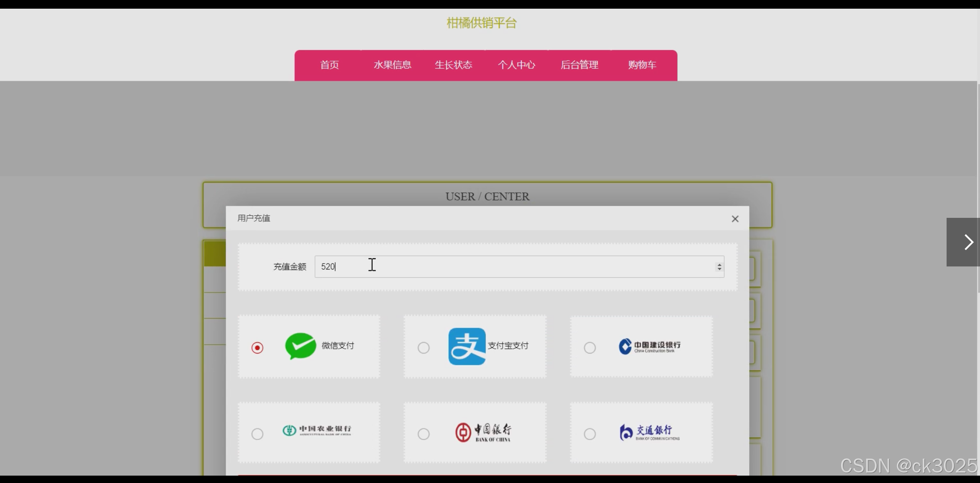Open the 水果信息 menu item
Screen dimensions: 980x483
pos(392,65)
